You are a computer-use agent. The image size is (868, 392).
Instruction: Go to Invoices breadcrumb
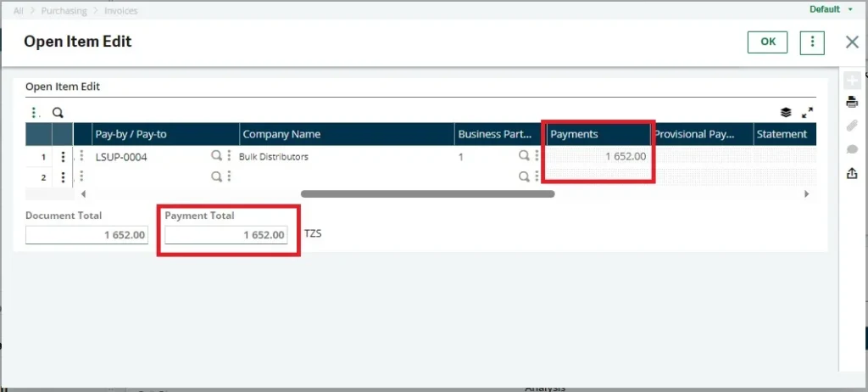(122, 11)
